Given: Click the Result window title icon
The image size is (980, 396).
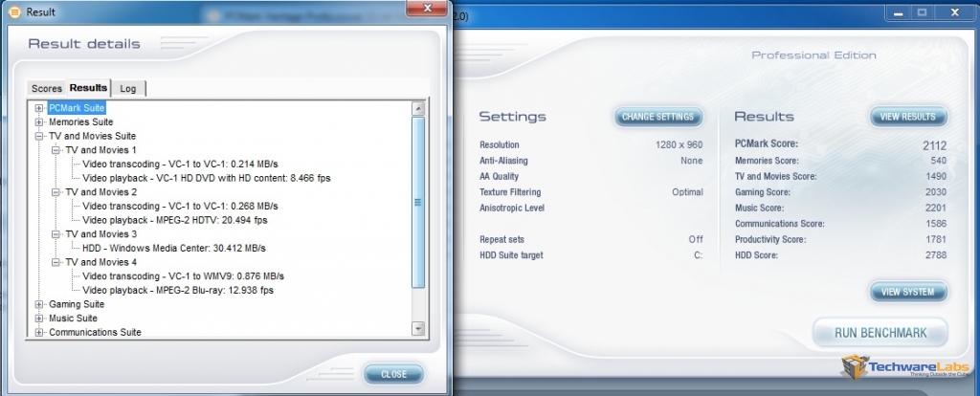Looking at the screenshot, I should tap(13, 11).
